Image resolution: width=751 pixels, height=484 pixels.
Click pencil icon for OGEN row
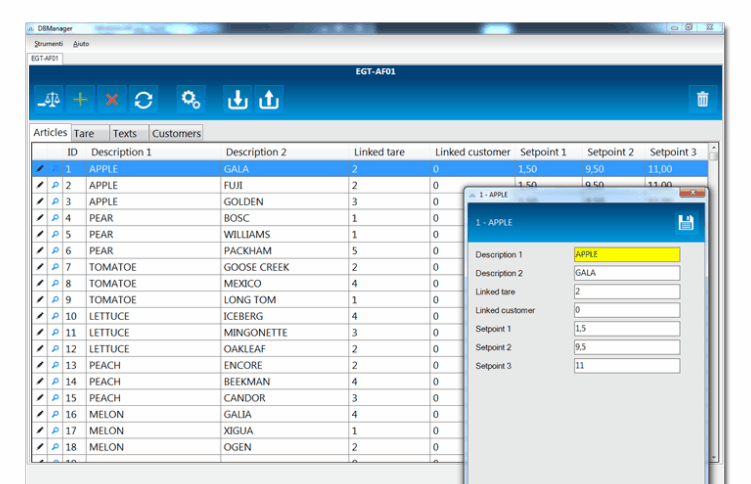(40, 447)
